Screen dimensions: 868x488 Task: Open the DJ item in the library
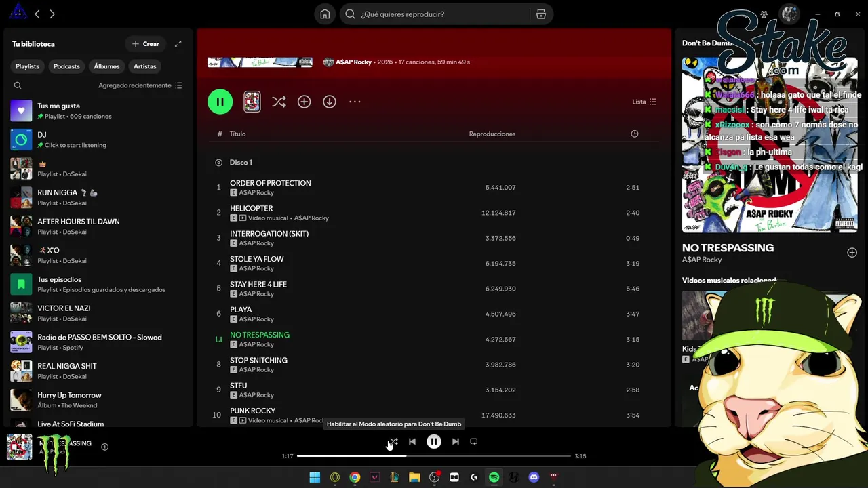coord(96,140)
